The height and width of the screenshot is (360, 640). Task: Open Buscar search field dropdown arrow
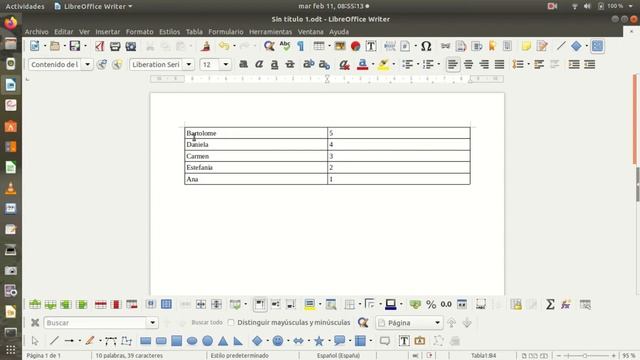(152, 322)
